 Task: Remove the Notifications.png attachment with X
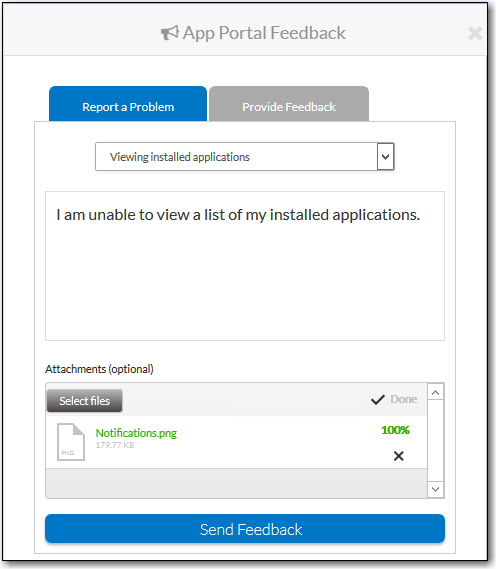(x=398, y=456)
